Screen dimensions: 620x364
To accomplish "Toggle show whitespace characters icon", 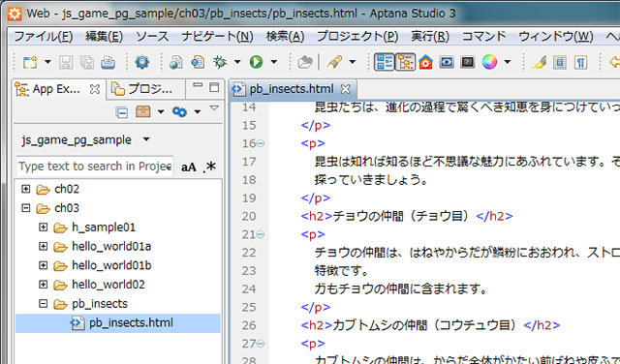I will coord(580,62).
